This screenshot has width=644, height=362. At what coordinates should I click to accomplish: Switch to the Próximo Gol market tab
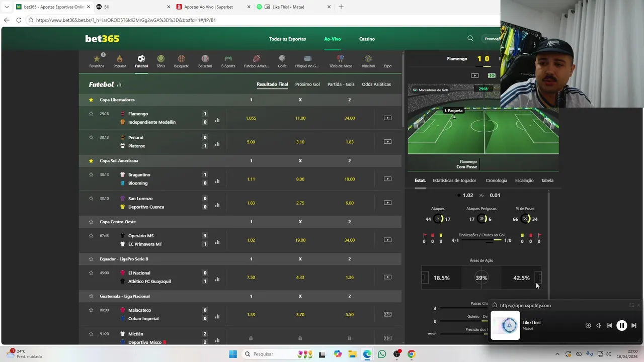[307, 84]
